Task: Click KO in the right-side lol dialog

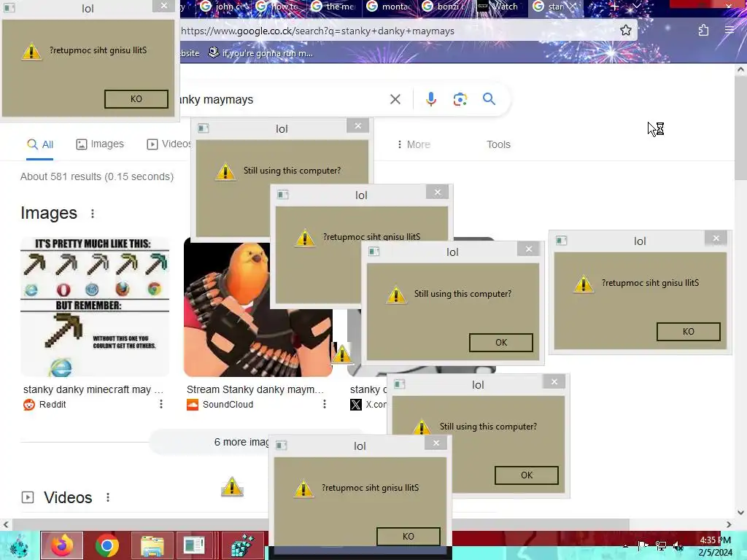Action: click(689, 332)
